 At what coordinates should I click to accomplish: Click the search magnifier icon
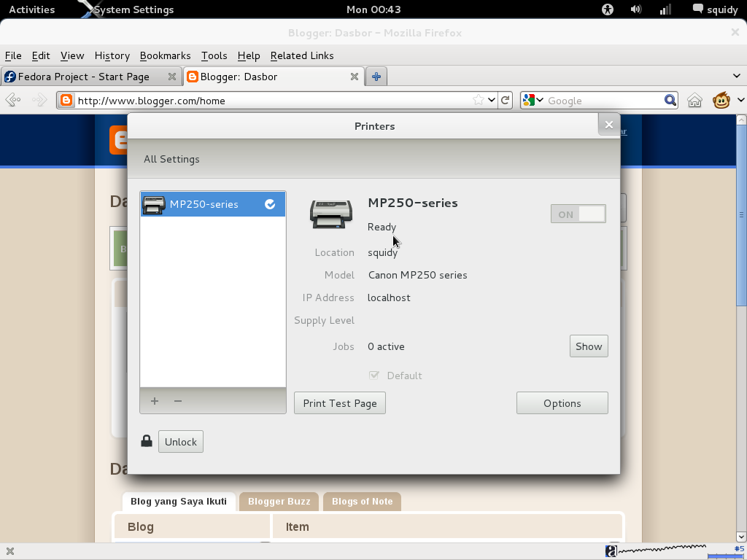click(x=670, y=100)
